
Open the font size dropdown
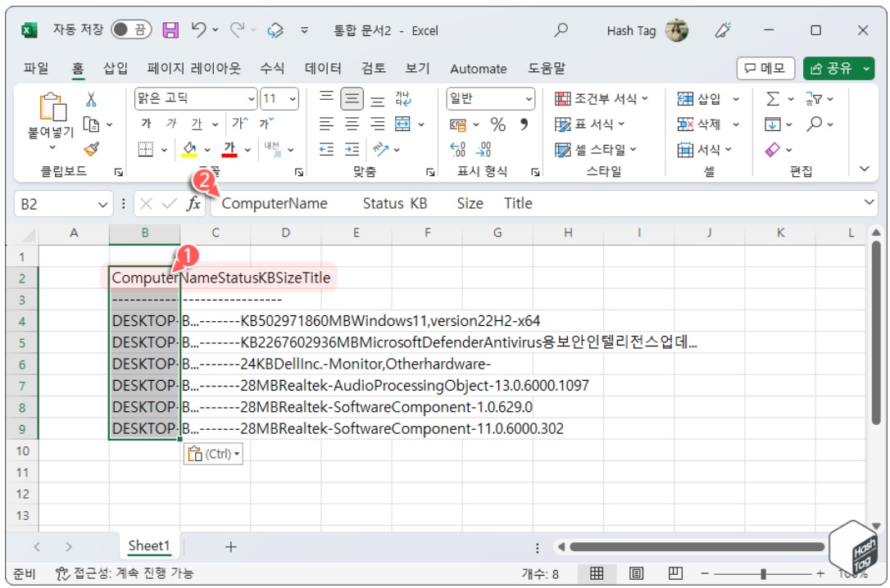[293, 98]
